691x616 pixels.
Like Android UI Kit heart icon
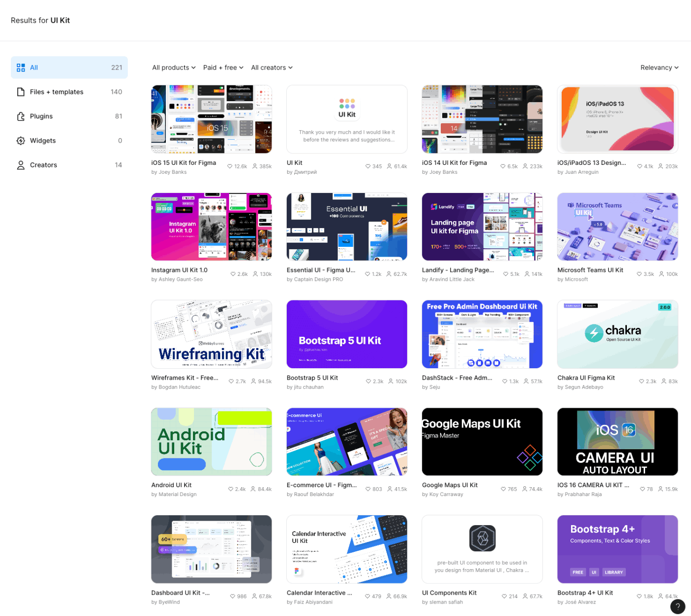tap(230, 489)
